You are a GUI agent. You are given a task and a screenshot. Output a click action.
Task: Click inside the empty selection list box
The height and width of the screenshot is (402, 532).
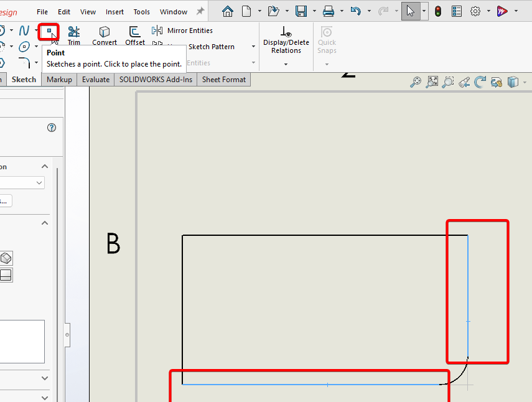[x=22, y=341]
